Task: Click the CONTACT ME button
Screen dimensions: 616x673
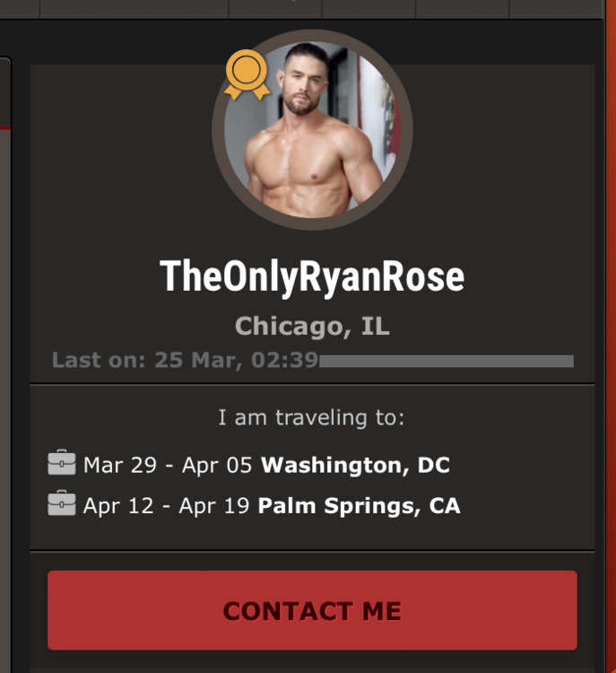Action: (x=312, y=610)
